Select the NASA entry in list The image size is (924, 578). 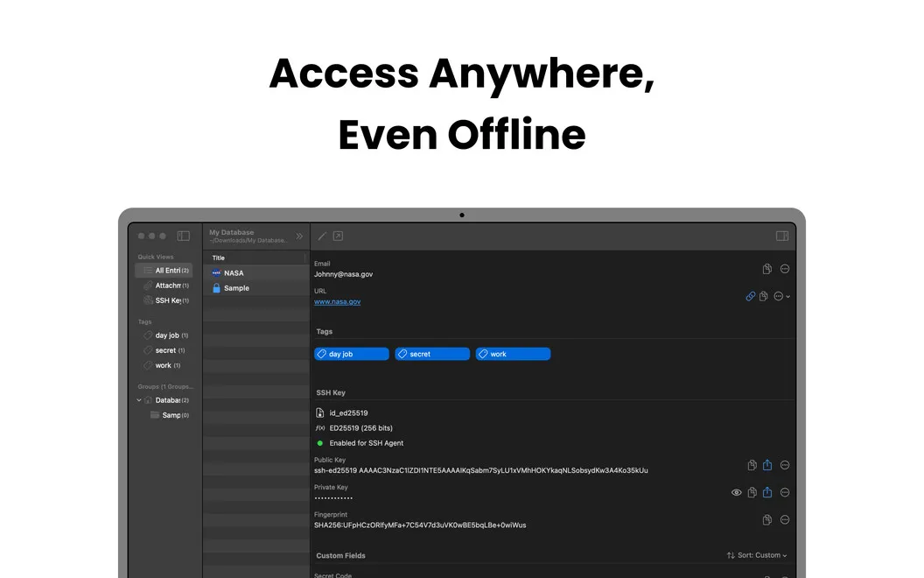point(256,273)
